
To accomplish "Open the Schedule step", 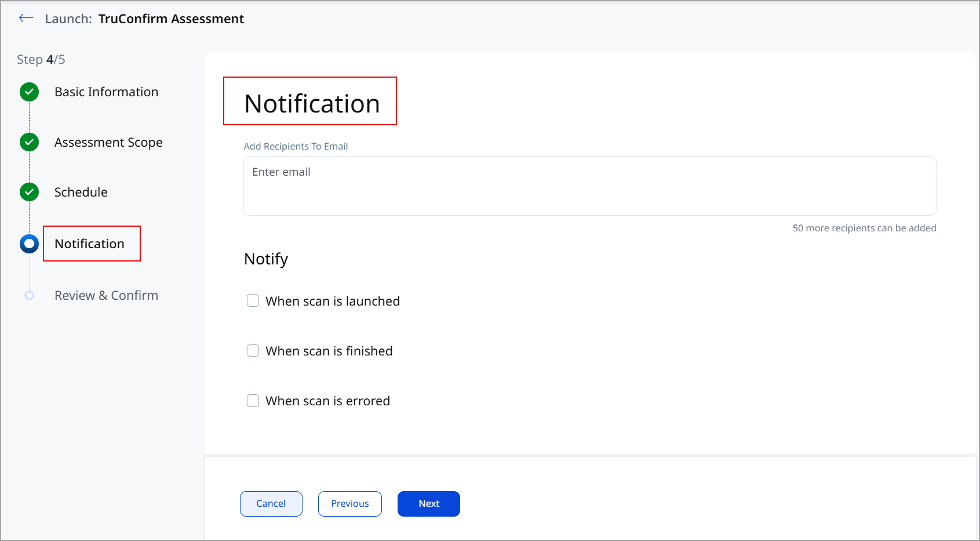I will [81, 192].
